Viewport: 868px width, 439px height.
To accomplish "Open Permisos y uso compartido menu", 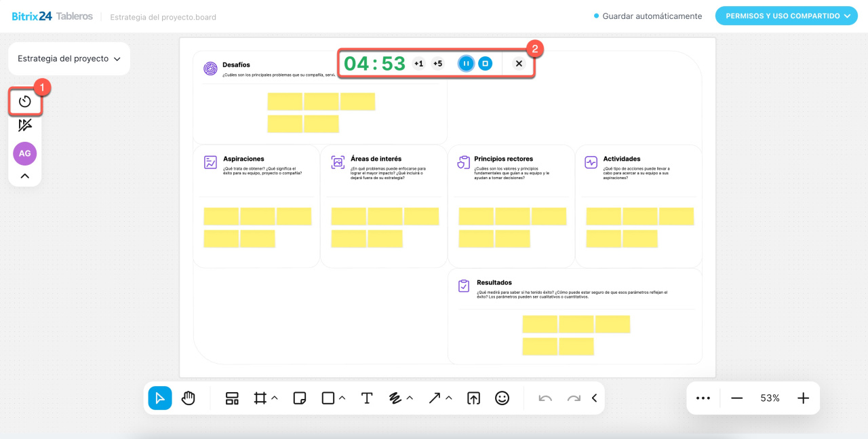I will click(x=787, y=16).
